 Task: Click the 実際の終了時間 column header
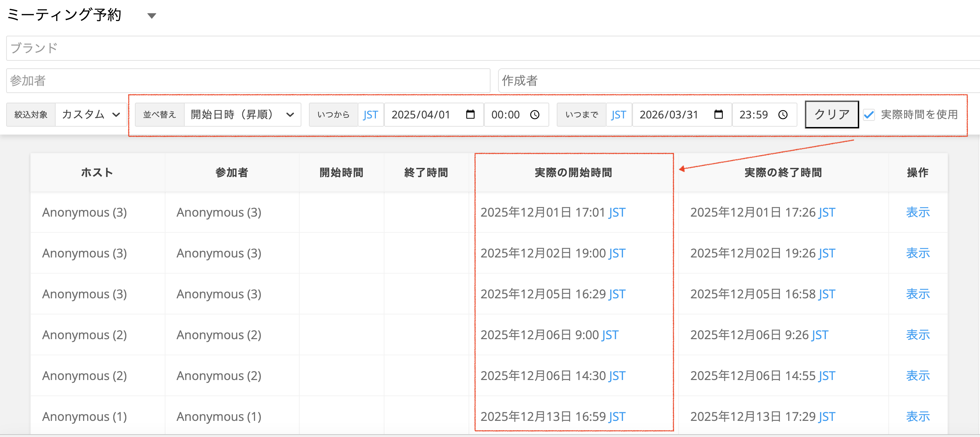(783, 173)
